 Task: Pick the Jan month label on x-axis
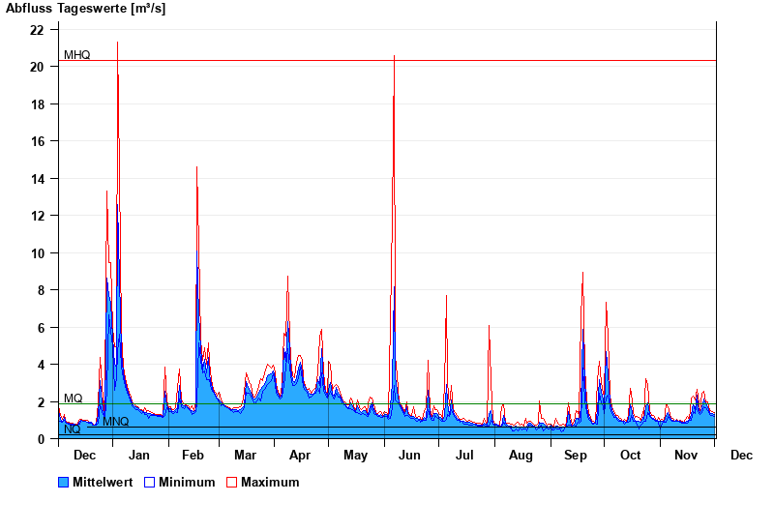139,456
